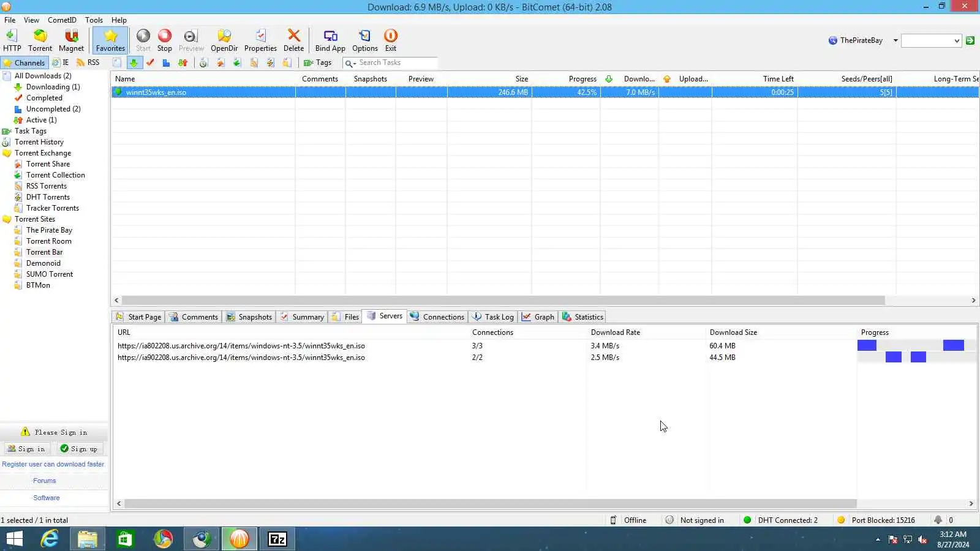Click progress bar of ia802208 server row
The height and width of the screenshot is (551, 980).
916,346
